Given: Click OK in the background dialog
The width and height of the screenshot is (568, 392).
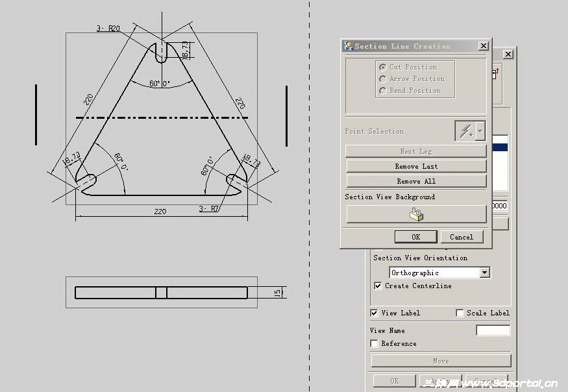Looking at the screenshot, I should coord(395,381).
